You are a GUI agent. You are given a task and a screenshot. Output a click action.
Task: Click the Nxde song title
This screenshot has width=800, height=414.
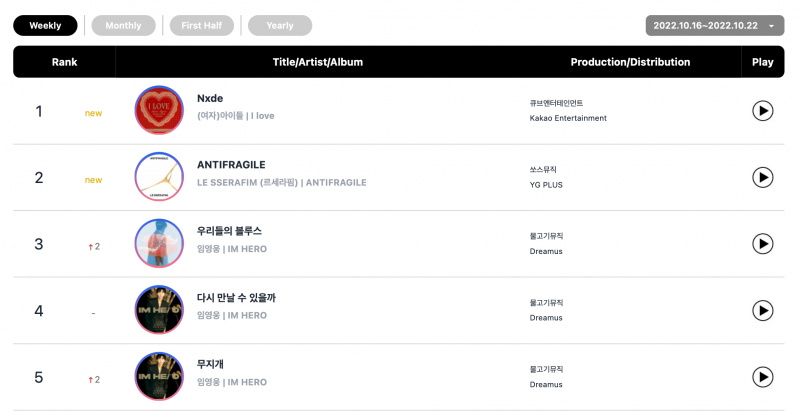tap(210, 98)
